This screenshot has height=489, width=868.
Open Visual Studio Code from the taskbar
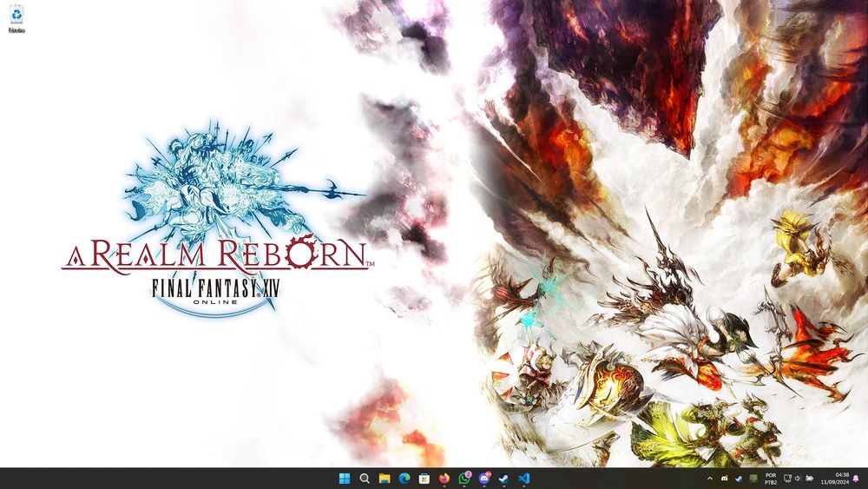[523, 479]
